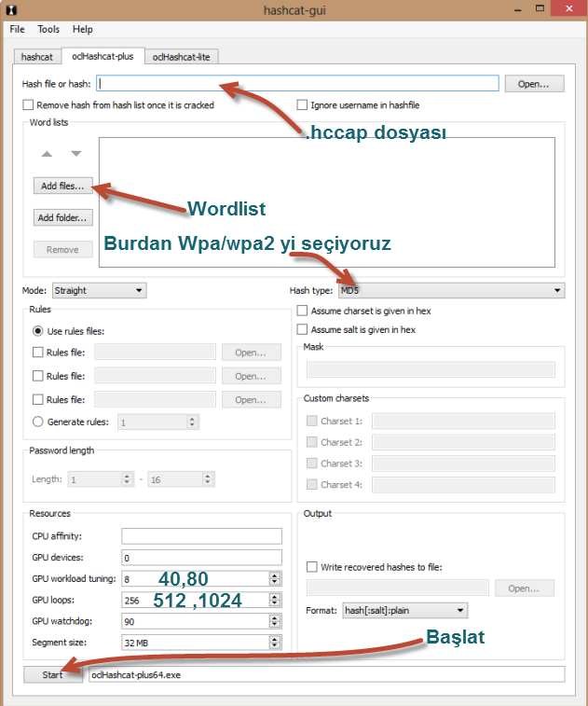Click Segment size spinner arrows

(275, 643)
